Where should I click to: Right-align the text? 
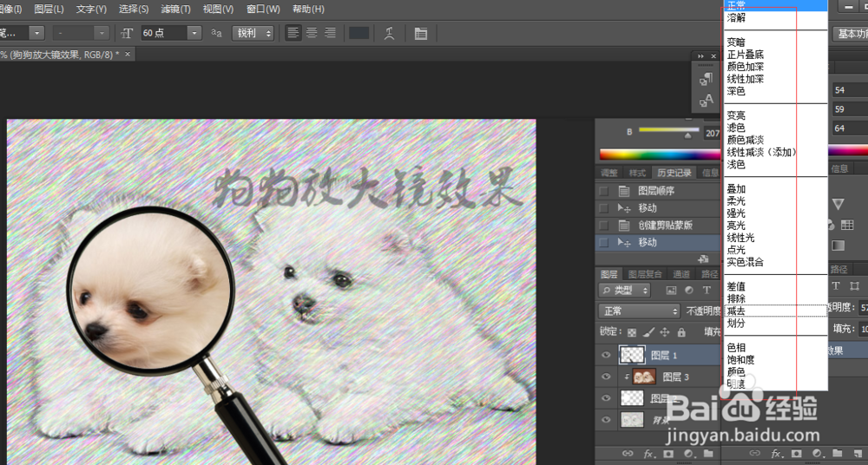point(330,33)
